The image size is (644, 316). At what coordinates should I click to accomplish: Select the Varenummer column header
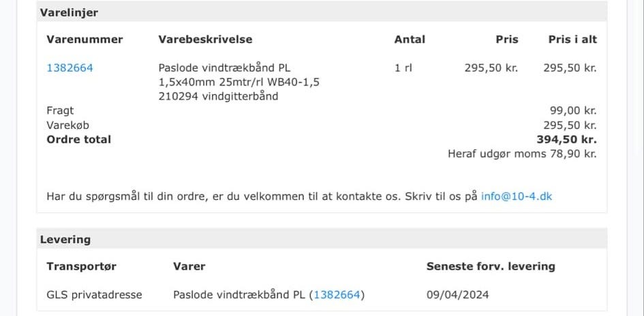(85, 40)
